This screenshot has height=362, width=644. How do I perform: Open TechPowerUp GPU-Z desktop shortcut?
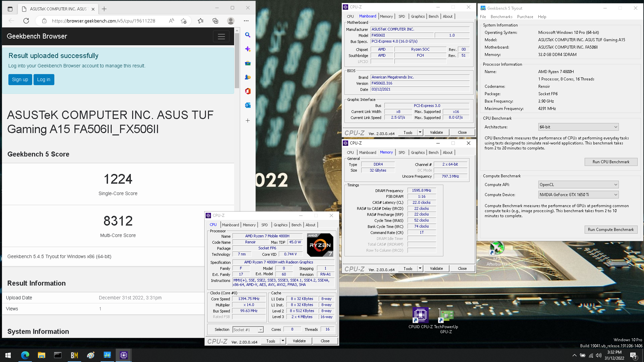(x=446, y=320)
